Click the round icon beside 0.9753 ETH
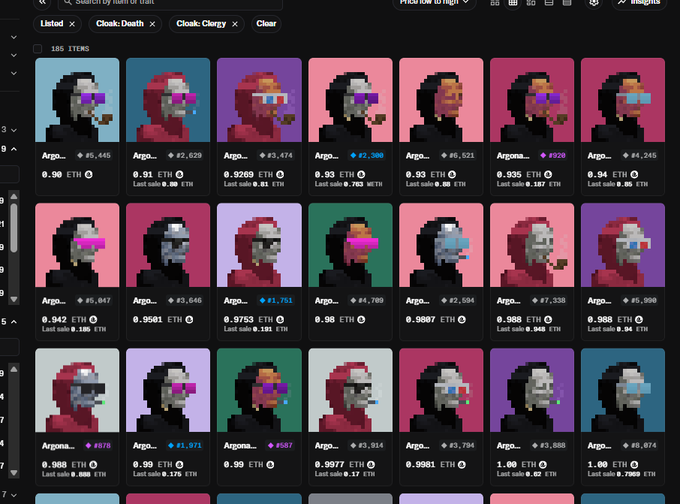Screen dimensions: 680x504 [x=280, y=319]
